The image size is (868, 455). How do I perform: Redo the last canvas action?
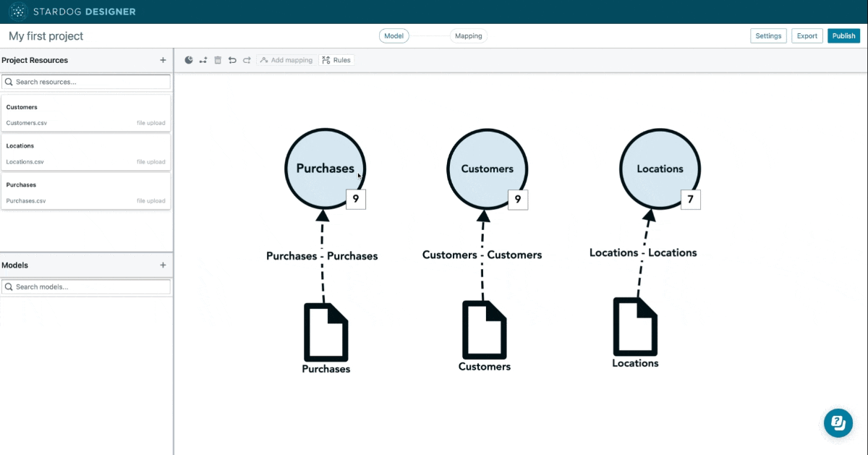(247, 60)
